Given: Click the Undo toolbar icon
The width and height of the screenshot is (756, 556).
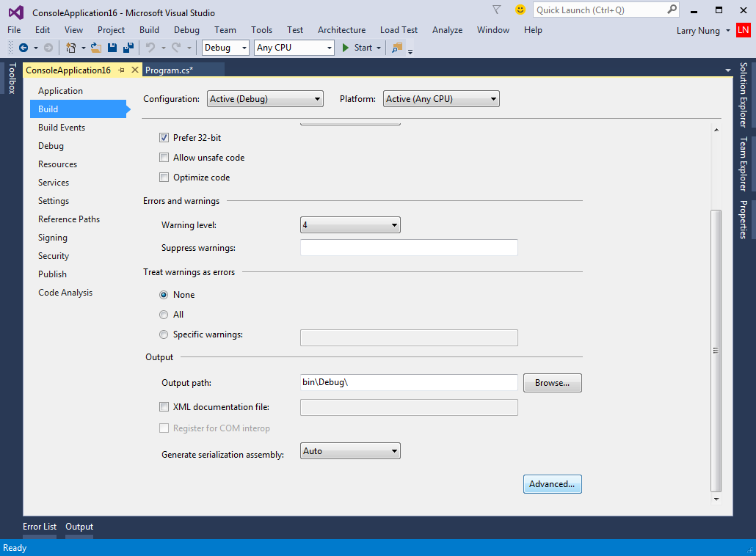Looking at the screenshot, I should point(150,48).
